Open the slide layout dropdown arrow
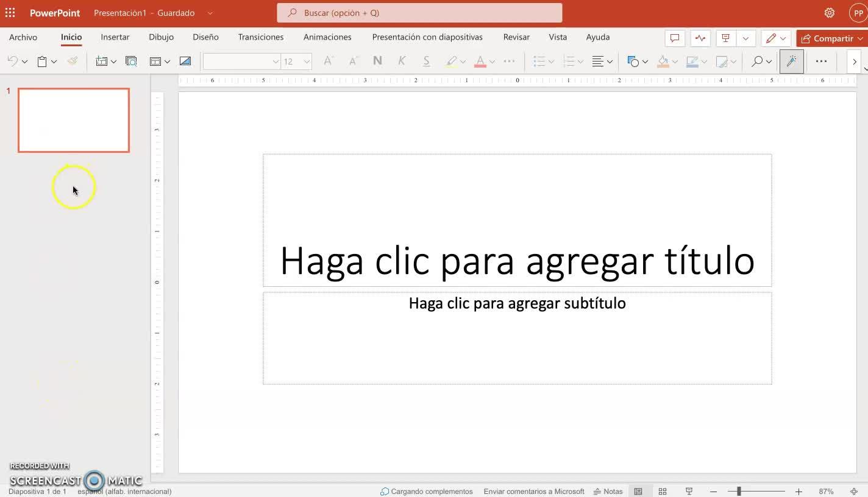 [x=167, y=62]
